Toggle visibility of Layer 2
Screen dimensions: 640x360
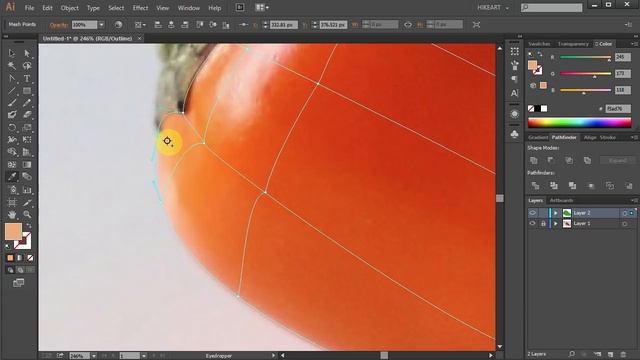[532, 213]
